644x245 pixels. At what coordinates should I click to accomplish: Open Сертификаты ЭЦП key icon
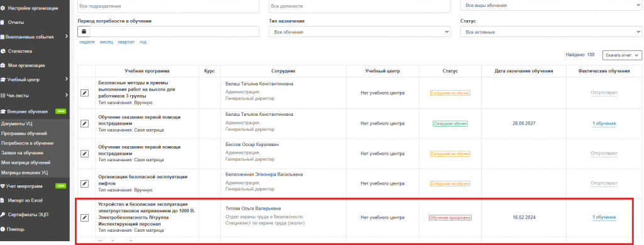[3, 215]
